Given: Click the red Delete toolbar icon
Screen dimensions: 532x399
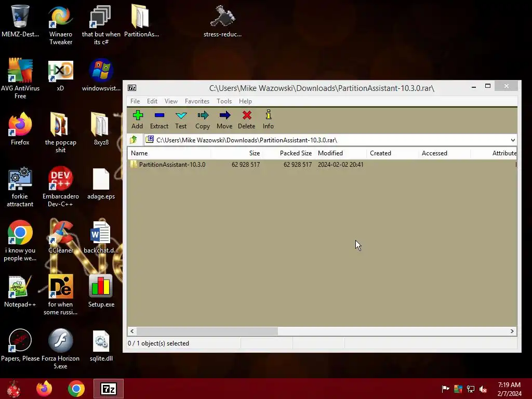Looking at the screenshot, I should click(247, 119).
